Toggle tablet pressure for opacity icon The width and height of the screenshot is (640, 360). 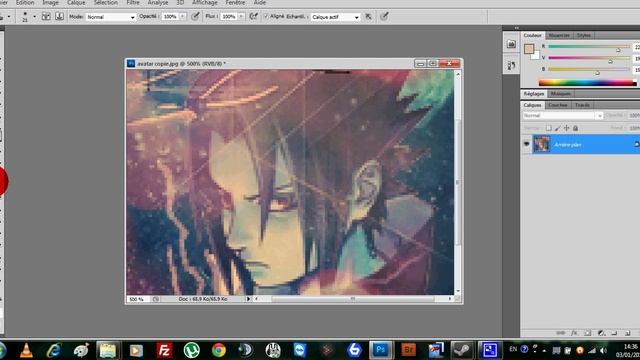click(196, 17)
